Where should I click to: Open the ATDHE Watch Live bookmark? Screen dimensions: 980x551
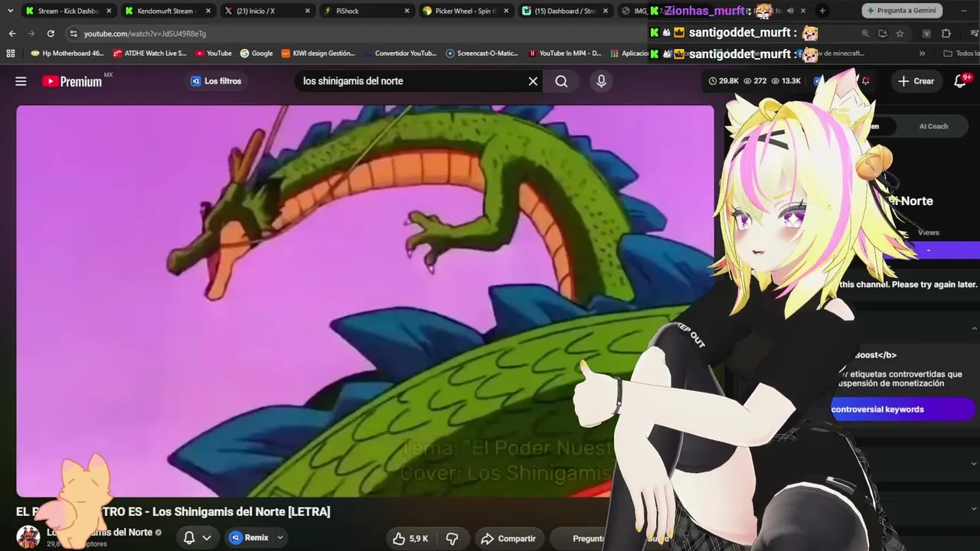point(150,54)
